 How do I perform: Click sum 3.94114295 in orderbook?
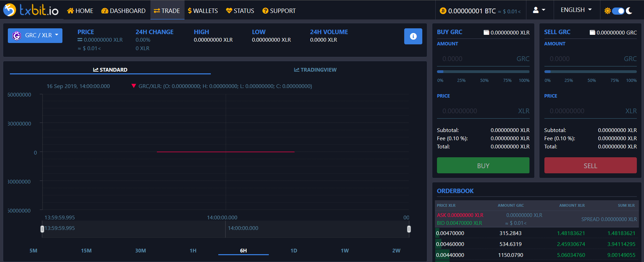click(621, 244)
